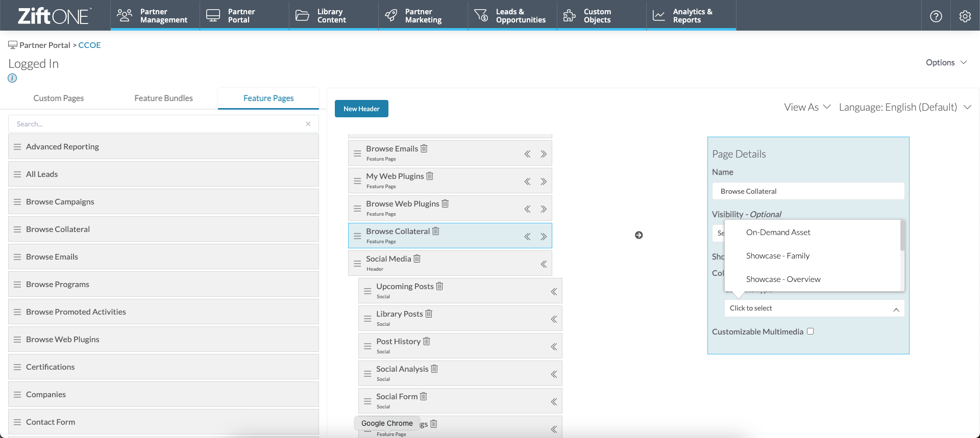Switch to the Feature Bundles tab

coord(163,98)
